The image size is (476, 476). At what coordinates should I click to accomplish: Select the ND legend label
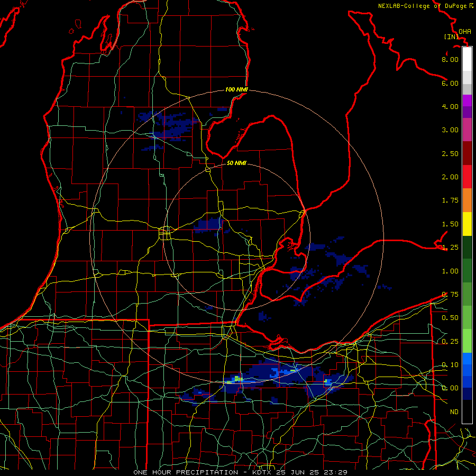coord(454,412)
